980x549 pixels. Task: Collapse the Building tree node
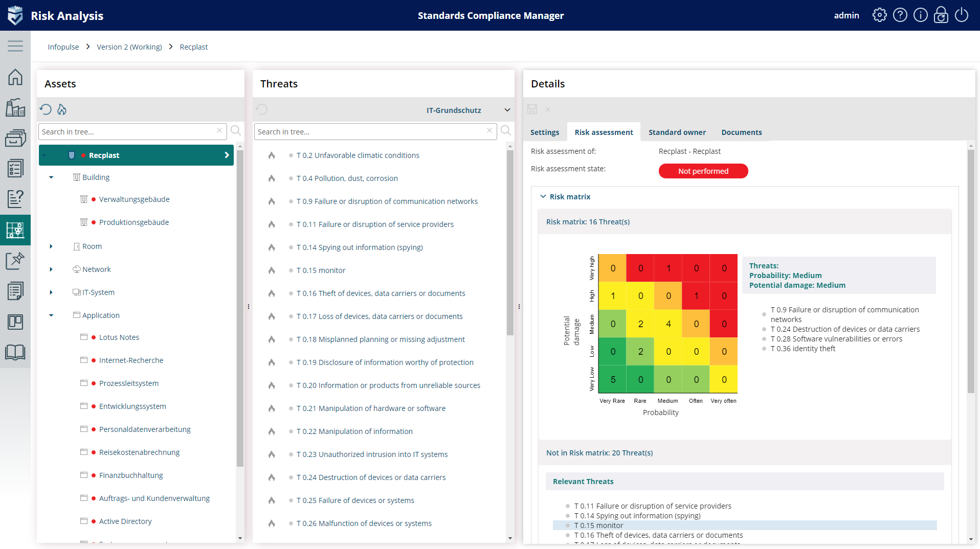tap(51, 177)
